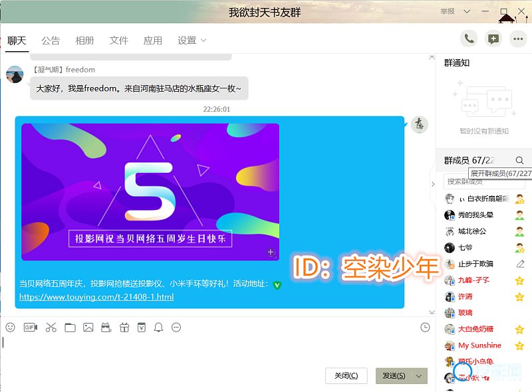Start a group voice call with the phone icon
The height and width of the screenshot is (392, 532).
[469, 39]
